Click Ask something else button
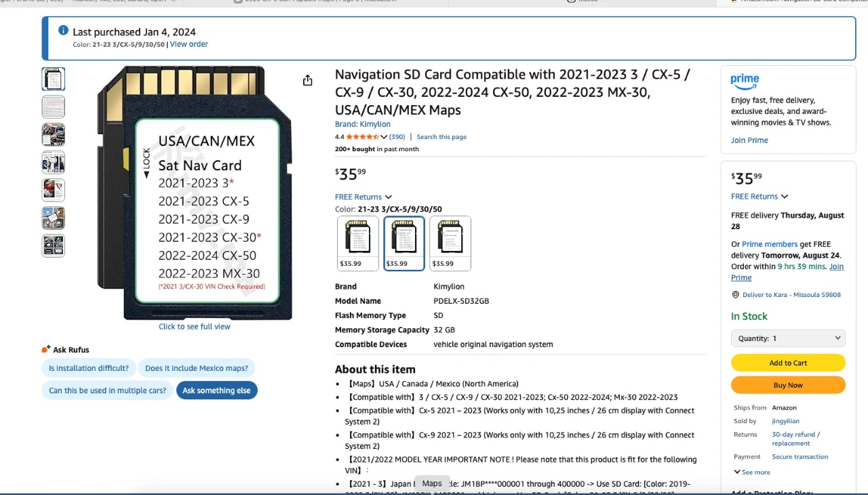This screenshot has width=868, height=495. [216, 391]
